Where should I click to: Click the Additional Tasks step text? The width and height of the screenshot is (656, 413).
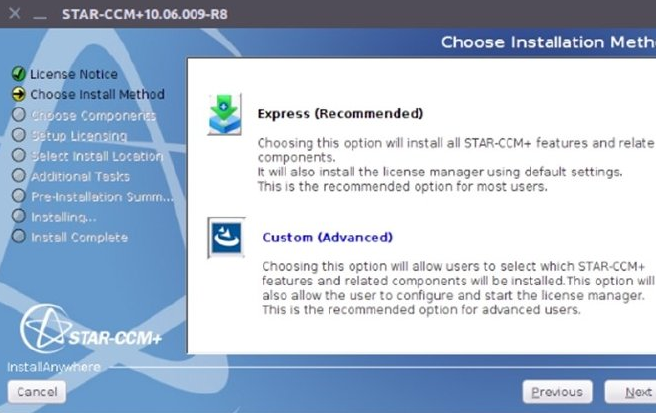80,176
